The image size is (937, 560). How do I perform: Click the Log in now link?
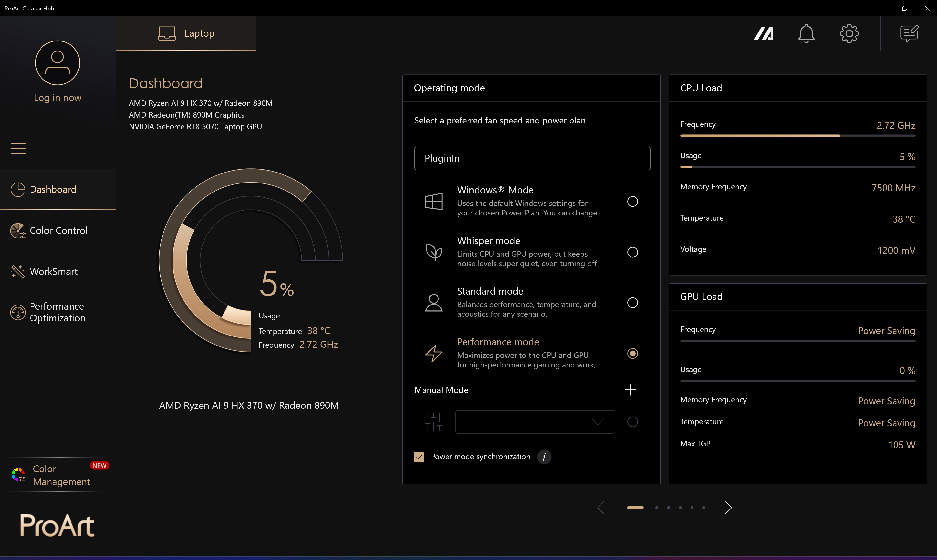(57, 98)
